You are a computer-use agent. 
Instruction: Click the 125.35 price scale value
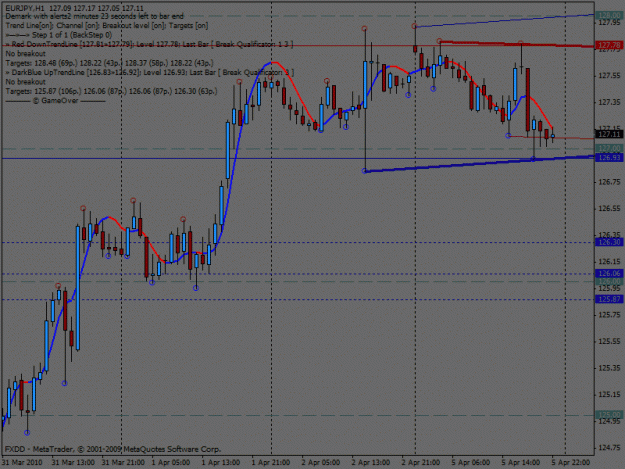coord(609,368)
